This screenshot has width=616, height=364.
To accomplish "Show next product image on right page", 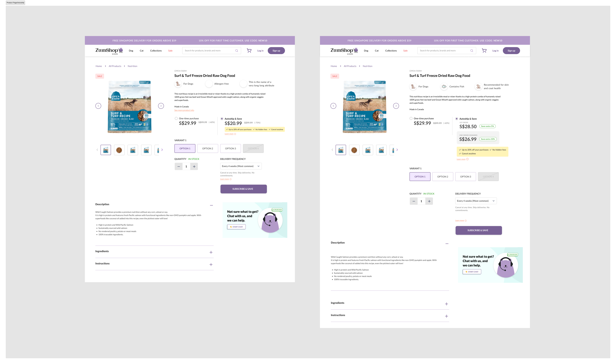I will (396, 106).
